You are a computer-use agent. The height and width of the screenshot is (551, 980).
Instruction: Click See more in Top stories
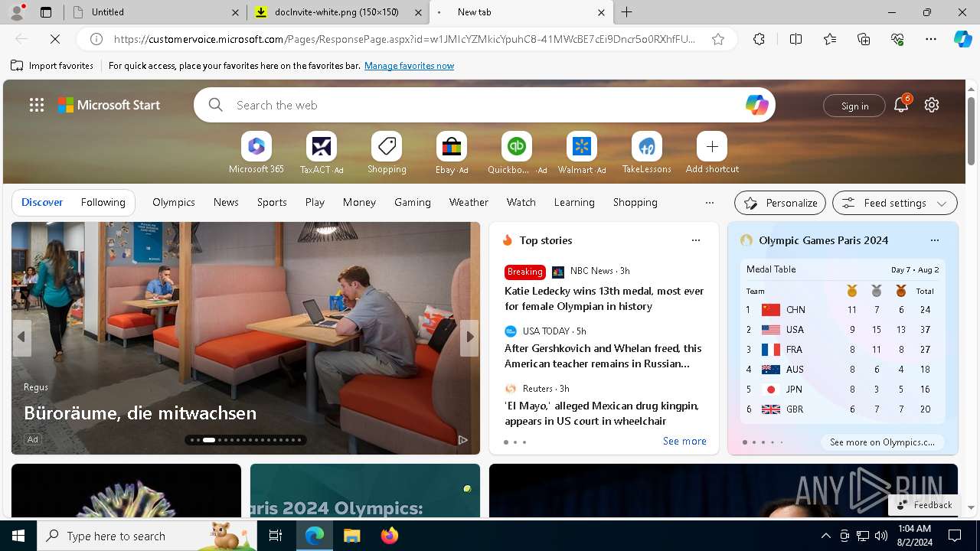(x=684, y=442)
